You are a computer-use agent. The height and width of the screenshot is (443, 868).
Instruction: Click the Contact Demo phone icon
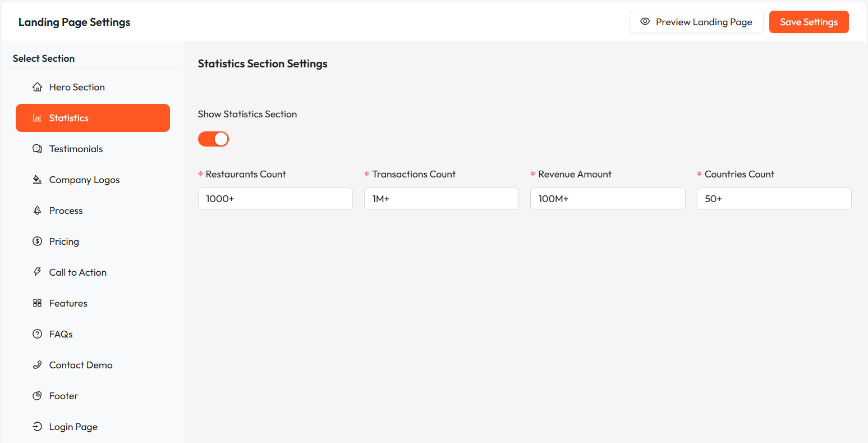coord(37,365)
